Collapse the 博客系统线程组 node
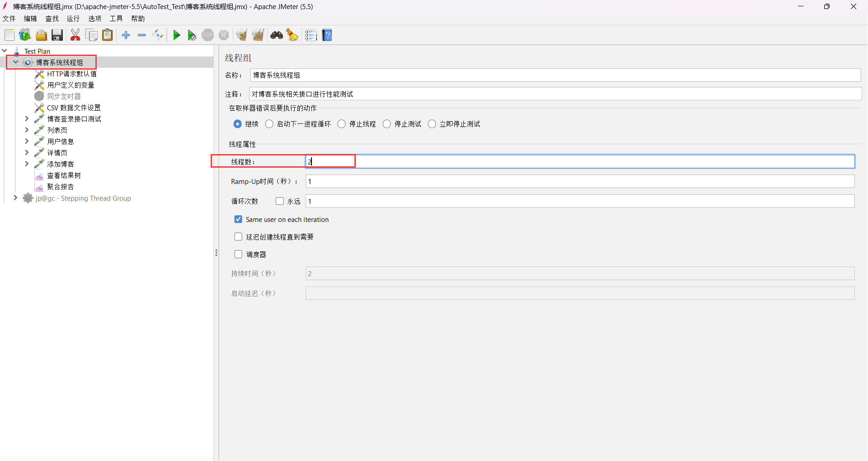This screenshot has height=461, width=868. pyautogui.click(x=16, y=62)
